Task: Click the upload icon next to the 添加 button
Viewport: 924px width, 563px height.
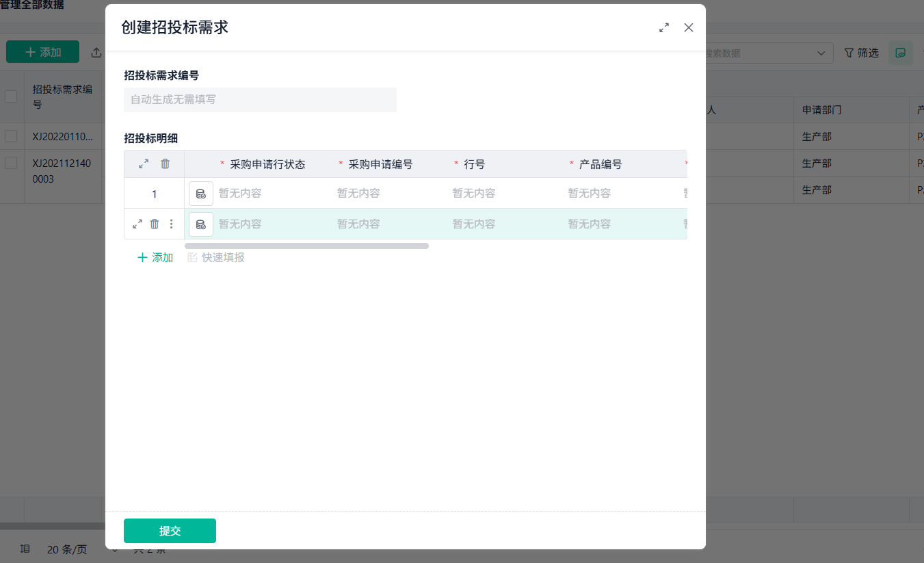Action: pos(96,53)
